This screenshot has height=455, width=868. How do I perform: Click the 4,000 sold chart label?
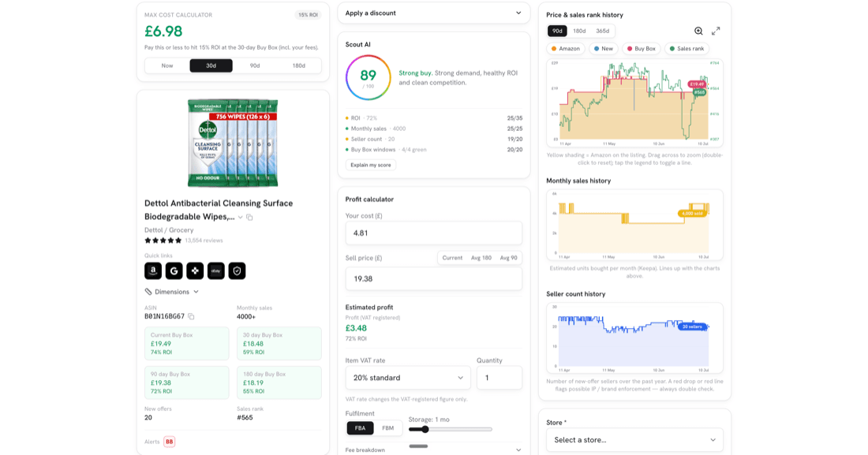(x=693, y=213)
